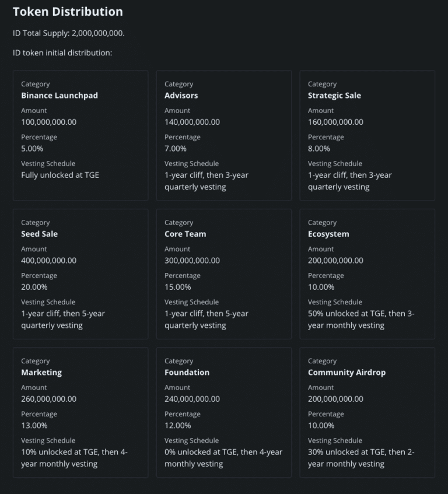Image resolution: width=448 pixels, height=494 pixels.
Task: Click the 15.00% Core Team percentage
Action: point(178,287)
